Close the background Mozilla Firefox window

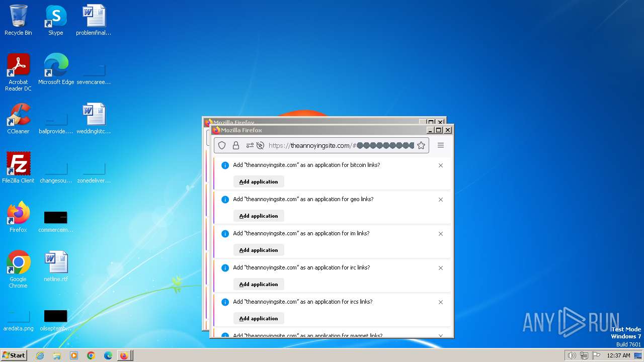pos(440,122)
